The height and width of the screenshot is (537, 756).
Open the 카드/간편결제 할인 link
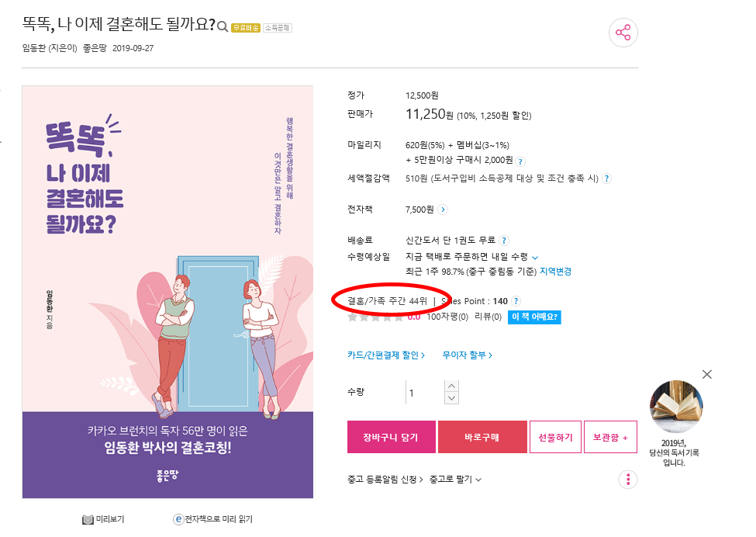point(386,355)
